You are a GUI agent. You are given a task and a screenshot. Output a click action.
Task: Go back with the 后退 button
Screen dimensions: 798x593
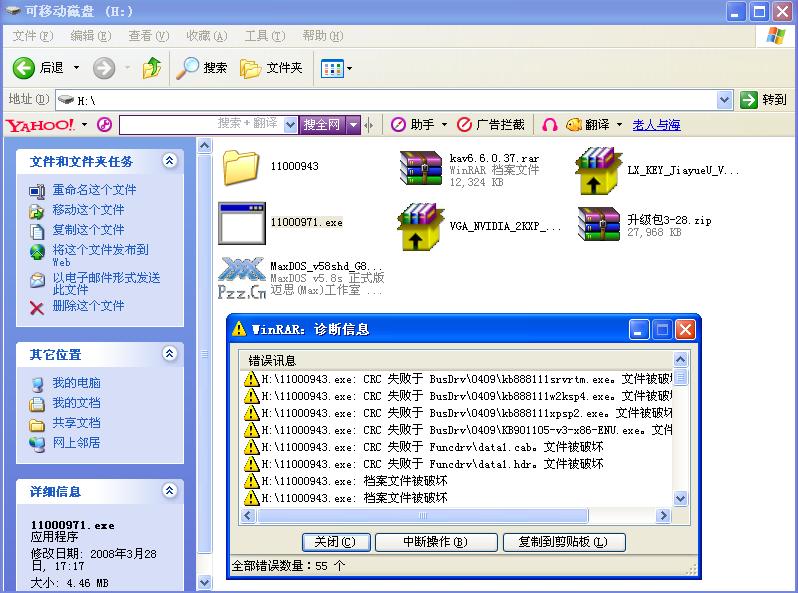(x=38, y=68)
